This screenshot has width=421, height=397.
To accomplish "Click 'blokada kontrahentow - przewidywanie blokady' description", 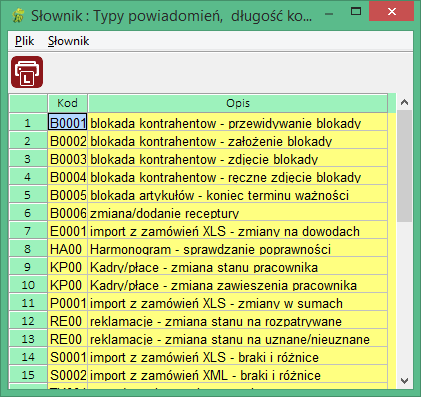I will 238,123.
